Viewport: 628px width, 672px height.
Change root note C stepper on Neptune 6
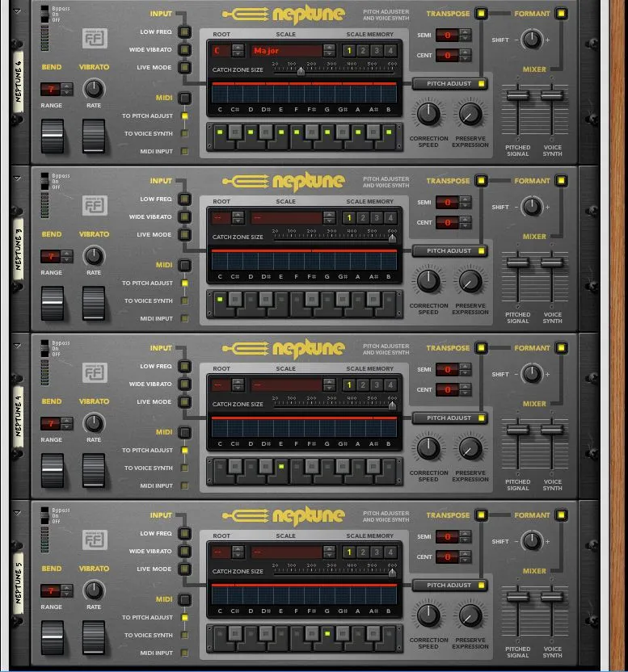238,51
